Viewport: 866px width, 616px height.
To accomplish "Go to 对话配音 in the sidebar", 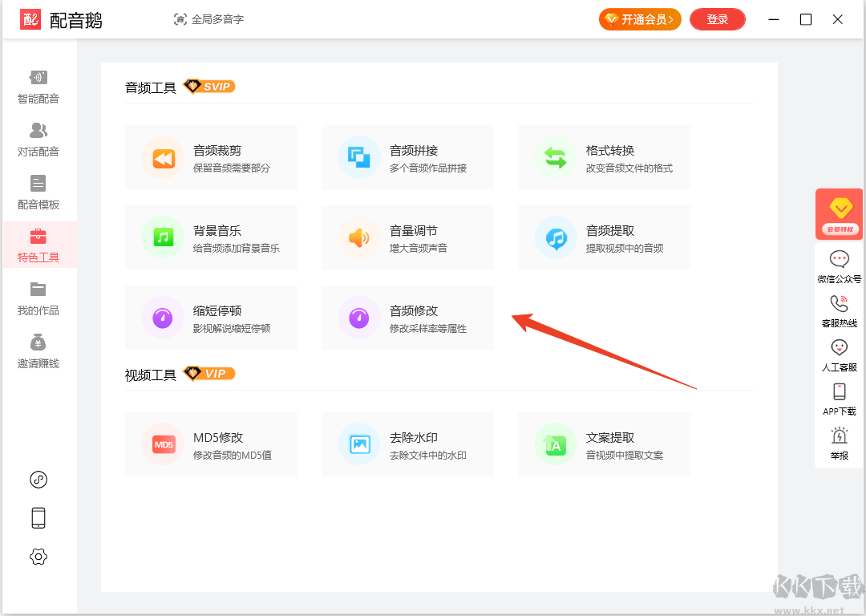I will tap(38, 140).
